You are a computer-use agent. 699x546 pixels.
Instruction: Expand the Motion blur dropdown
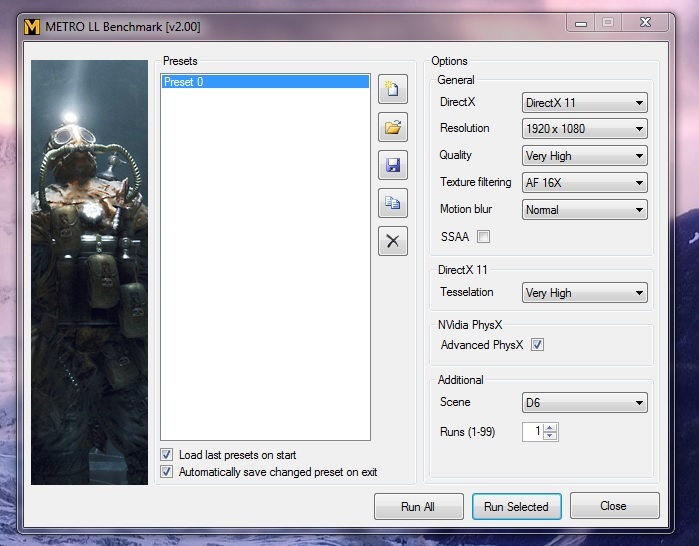pyautogui.click(x=585, y=210)
